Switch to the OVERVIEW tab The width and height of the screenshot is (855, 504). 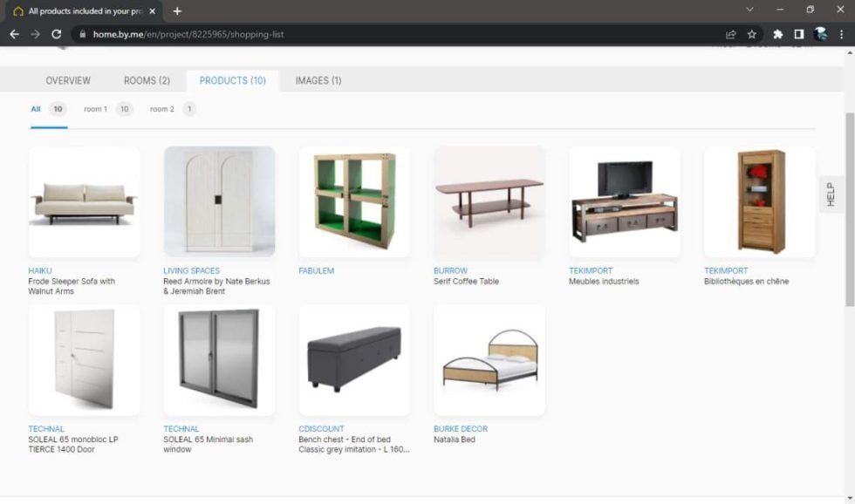coord(67,80)
